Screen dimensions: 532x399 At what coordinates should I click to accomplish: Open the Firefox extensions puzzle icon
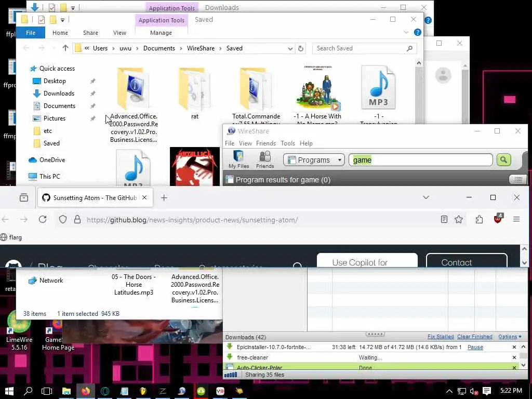tap(479, 220)
